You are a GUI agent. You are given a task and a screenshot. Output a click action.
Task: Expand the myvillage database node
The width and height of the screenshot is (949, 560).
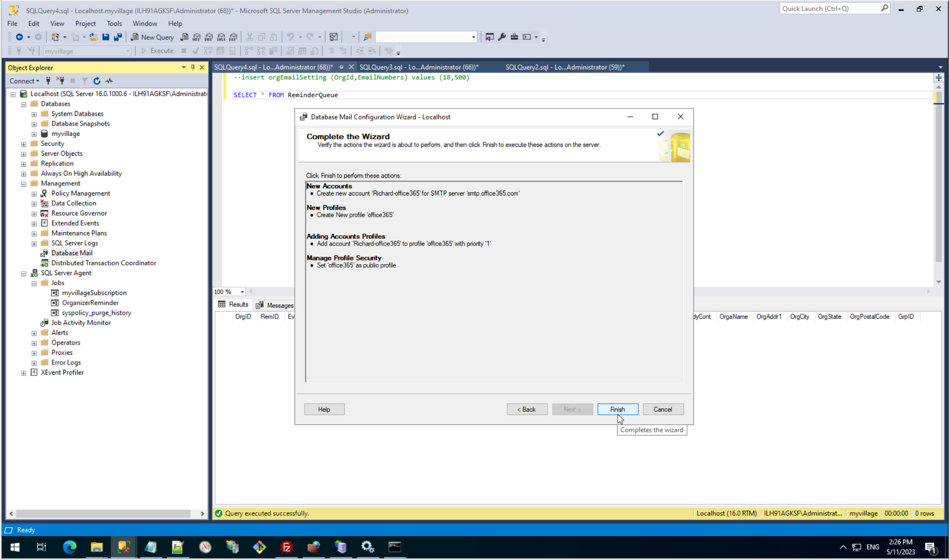click(x=34, y=134)
